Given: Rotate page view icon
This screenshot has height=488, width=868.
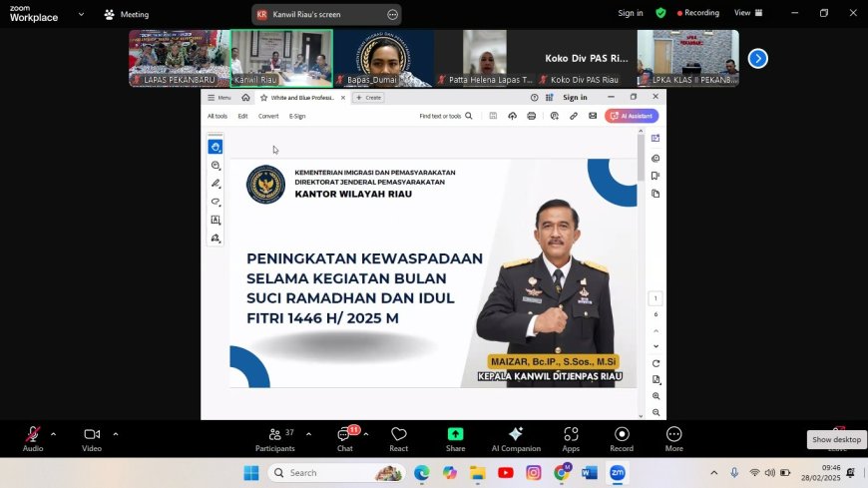Looking at the screenshot, I should tap(655, 363).
